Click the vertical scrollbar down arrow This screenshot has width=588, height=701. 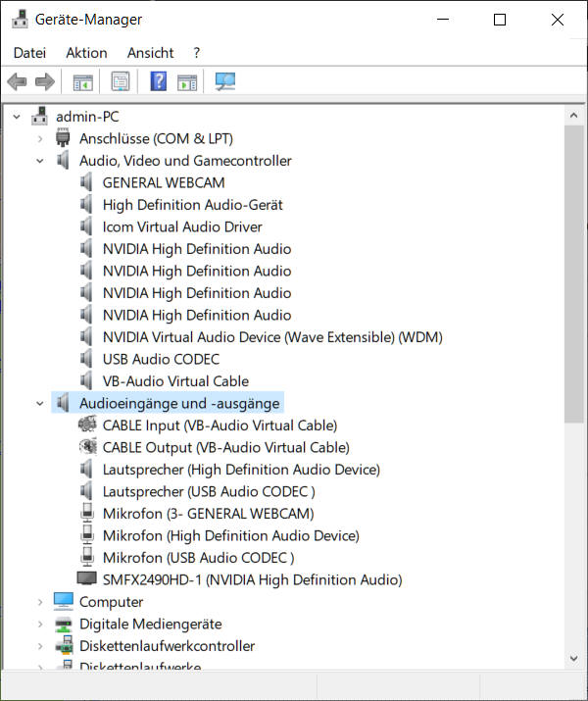click(573, 659)
